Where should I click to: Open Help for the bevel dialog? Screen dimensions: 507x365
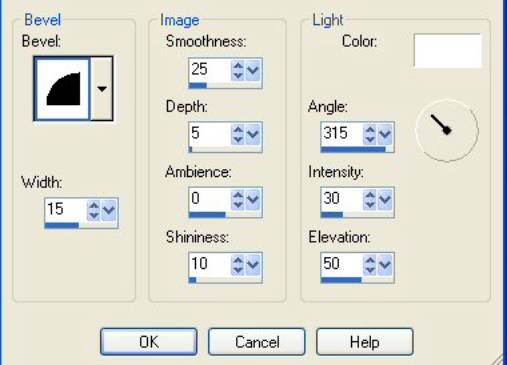click(365, 342)
